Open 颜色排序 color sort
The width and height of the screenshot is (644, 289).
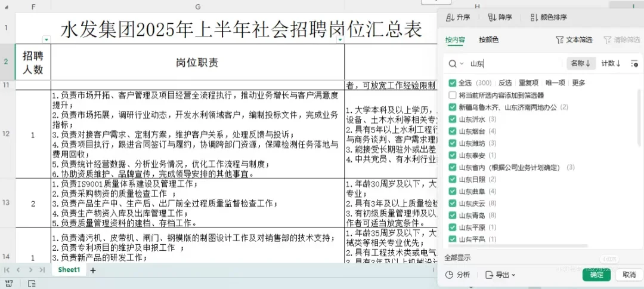[x=549, y=17]
